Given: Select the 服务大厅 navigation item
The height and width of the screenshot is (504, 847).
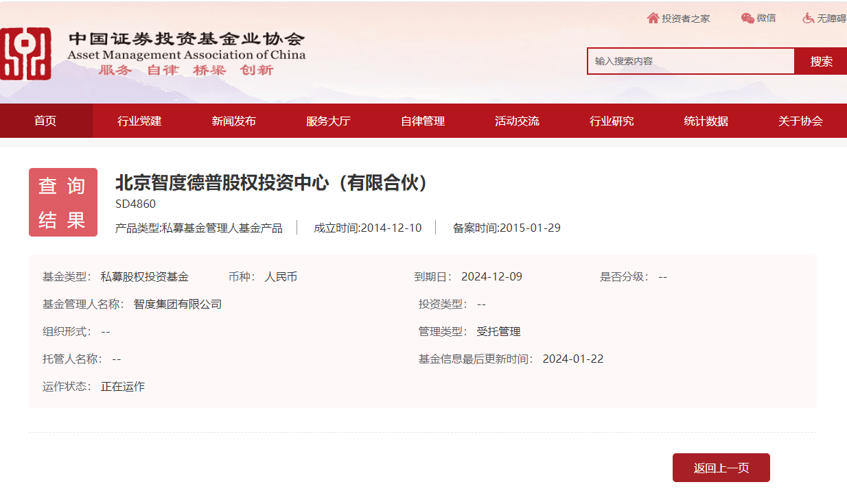Looking at the screenshot, I should (x=327, y=121).
